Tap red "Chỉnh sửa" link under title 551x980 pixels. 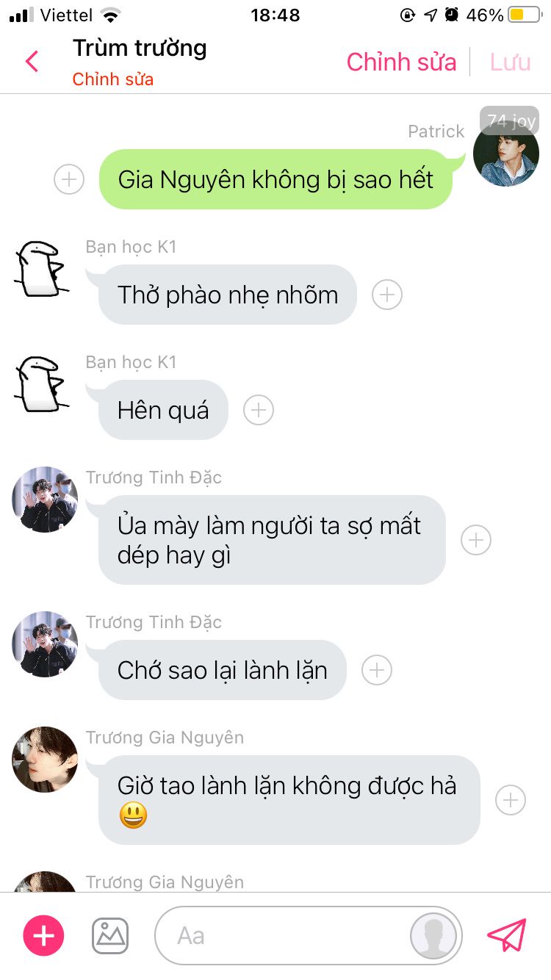click(113, 79)
